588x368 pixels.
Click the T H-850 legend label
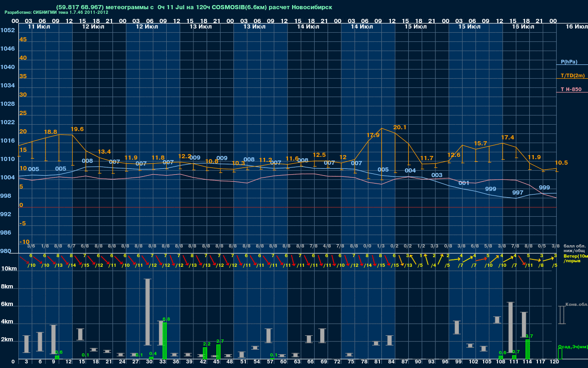pyautogui.click(x=570, y=89)
